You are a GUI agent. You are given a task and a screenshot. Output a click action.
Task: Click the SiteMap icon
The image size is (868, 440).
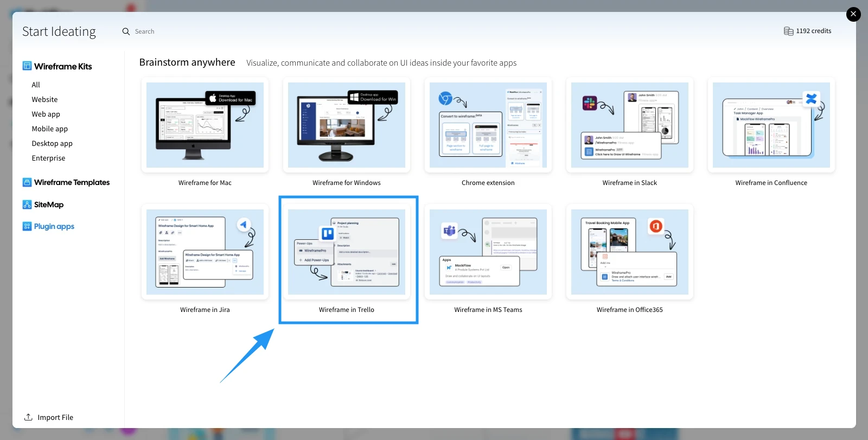click(x=27, y=205)
